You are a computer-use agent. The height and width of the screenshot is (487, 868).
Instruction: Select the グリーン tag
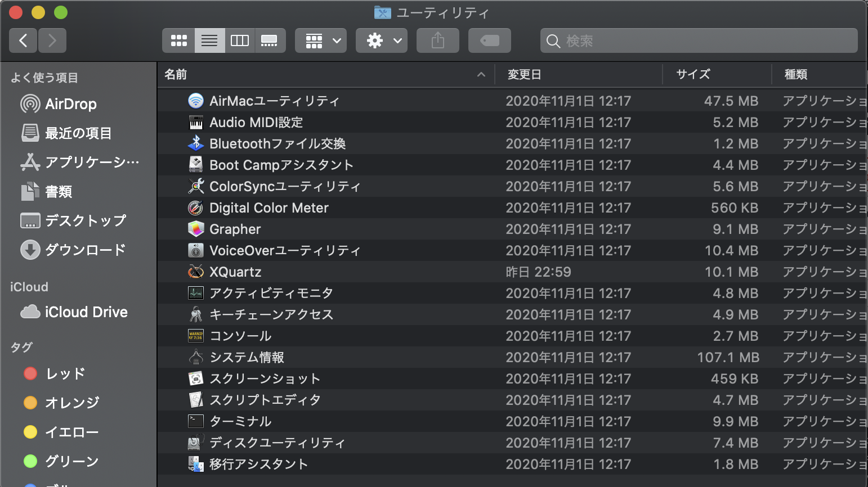pyautogui.click(x=61, y=461)
